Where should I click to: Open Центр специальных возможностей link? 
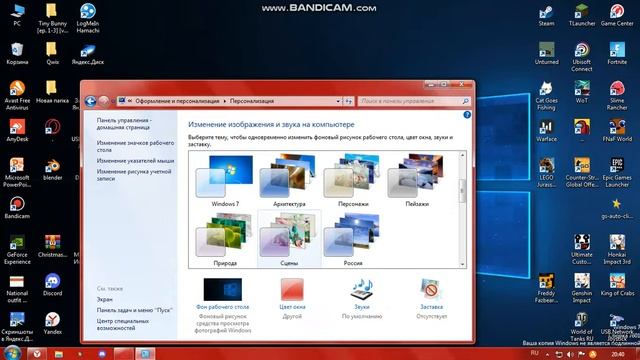pyautogui.click(x=123, y=324)
